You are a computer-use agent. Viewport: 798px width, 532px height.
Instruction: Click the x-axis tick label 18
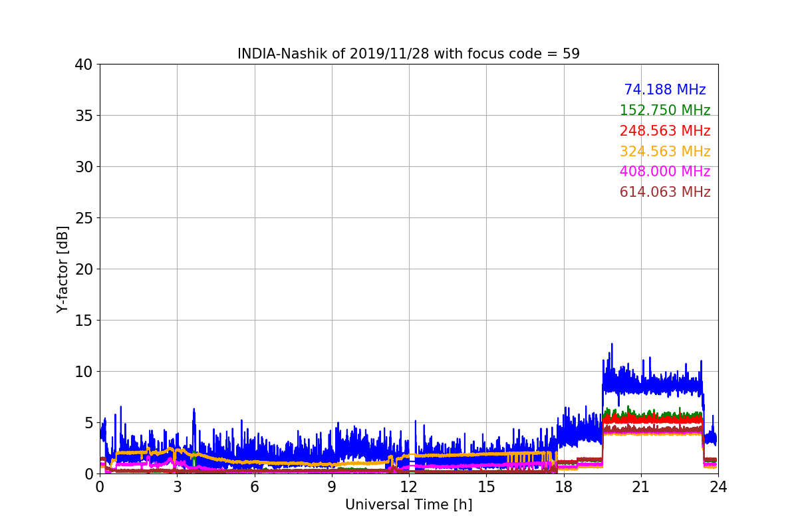pos(564,487)
